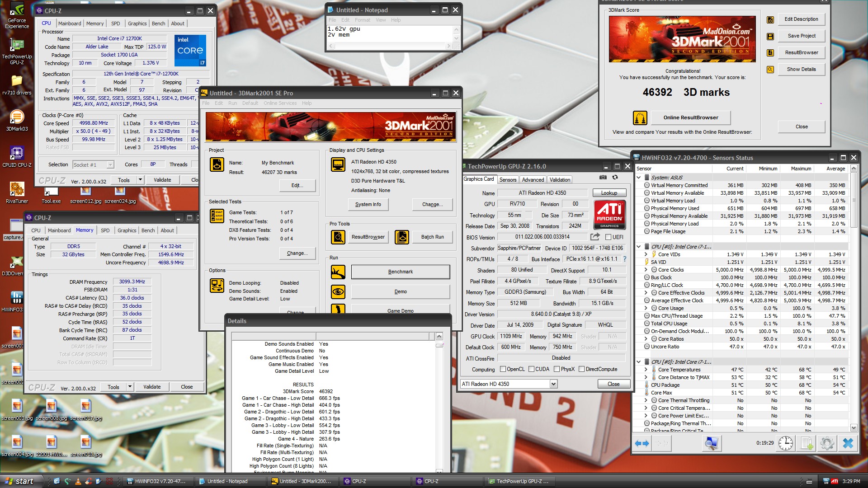Click the Show Details magnifier icon in score window
This screenshot has width=868, height=488.
(770, 70)
